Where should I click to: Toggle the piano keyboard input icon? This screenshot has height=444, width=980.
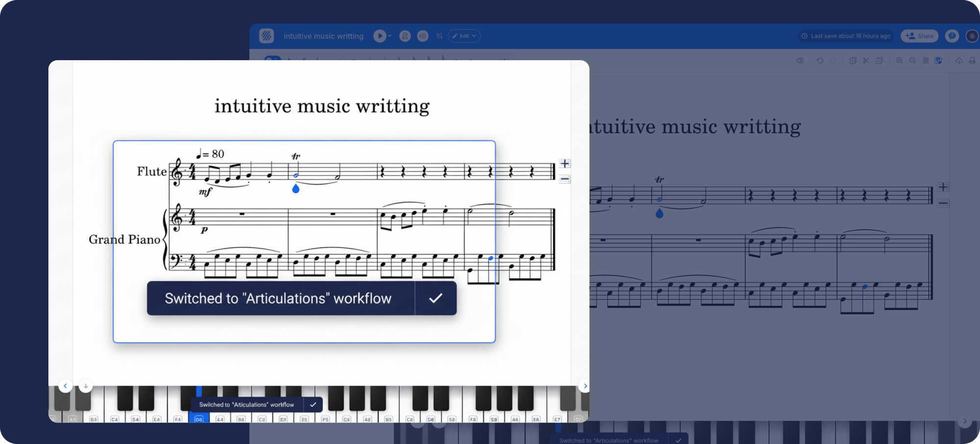(x=938, y=61)
